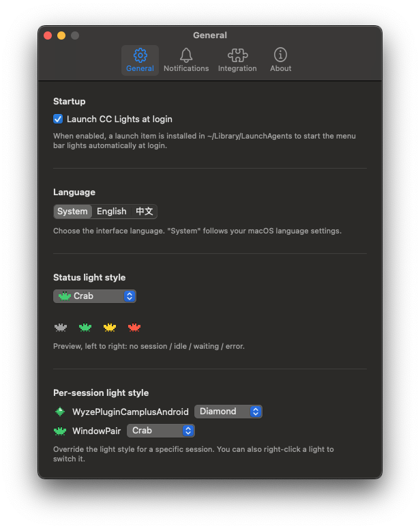Click the green crab icon beside WindowPair
The height and width of the screenshot is (529, 420).
(60, 431)
